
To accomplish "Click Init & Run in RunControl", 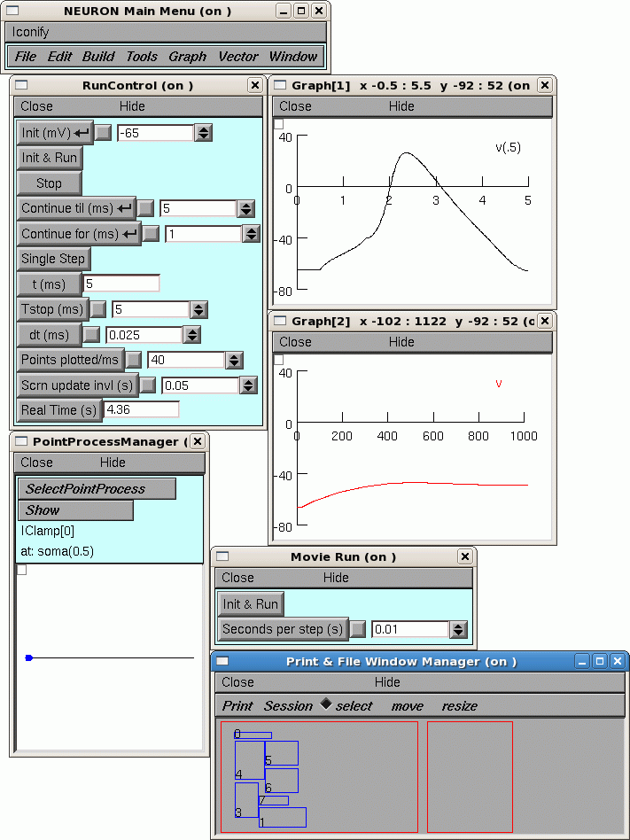I will coord(50,158).
